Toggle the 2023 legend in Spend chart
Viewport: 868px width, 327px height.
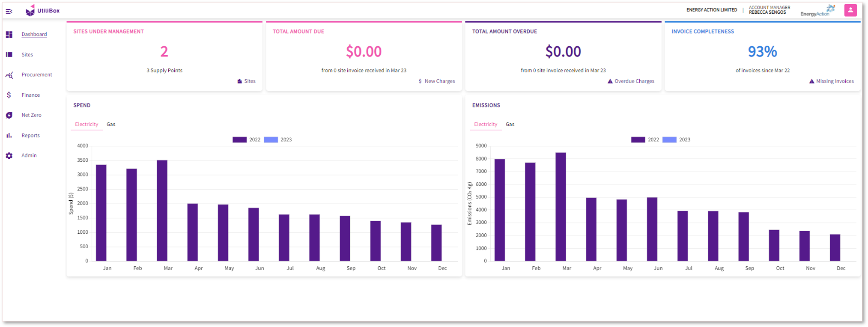pos(278,140)
